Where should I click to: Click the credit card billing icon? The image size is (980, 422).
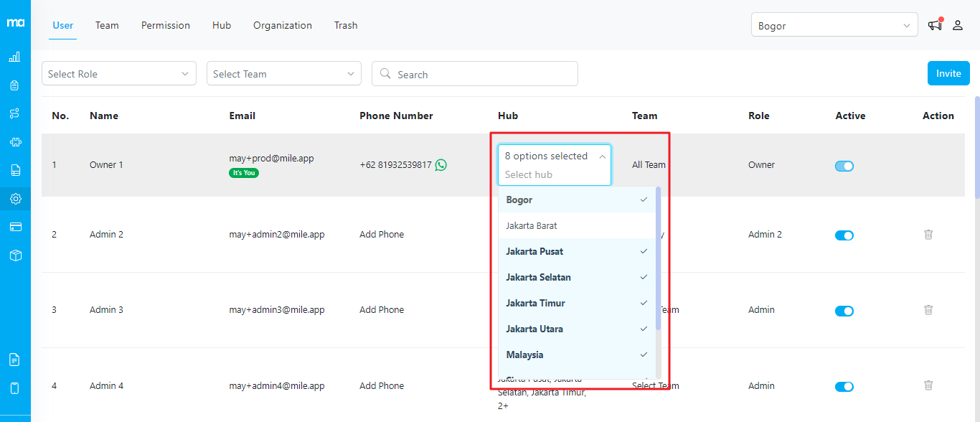[14, 227]
